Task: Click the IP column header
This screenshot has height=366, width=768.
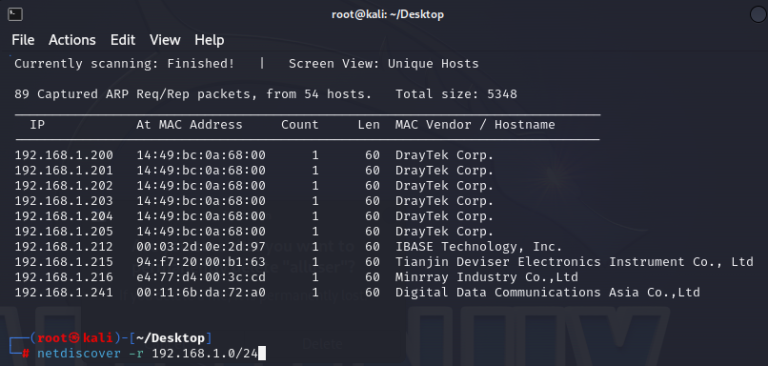Action: coord(37,124)
